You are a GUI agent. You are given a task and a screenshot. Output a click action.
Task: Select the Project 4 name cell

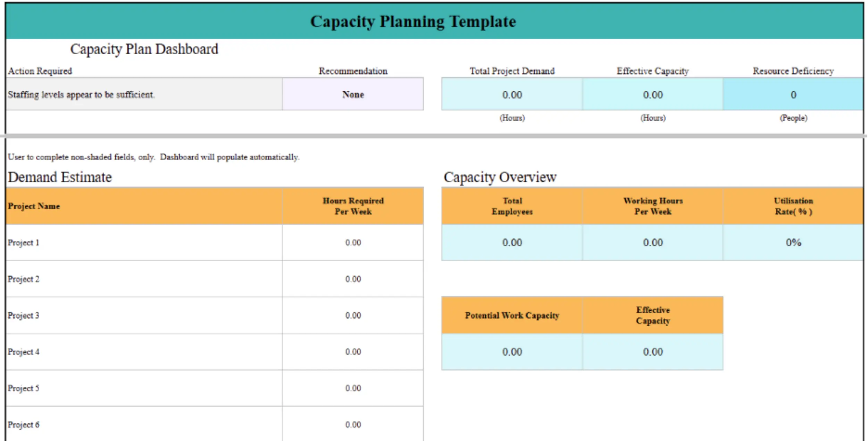click(x=144, y=352)
